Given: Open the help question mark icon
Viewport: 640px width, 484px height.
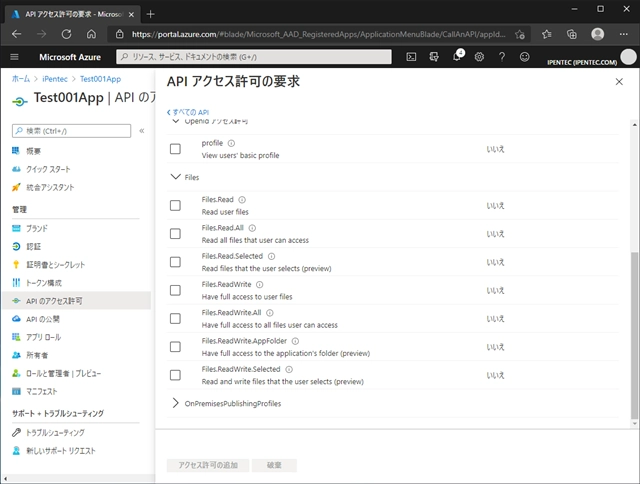Looking at the screenshot, I should [x=502, y=57].
